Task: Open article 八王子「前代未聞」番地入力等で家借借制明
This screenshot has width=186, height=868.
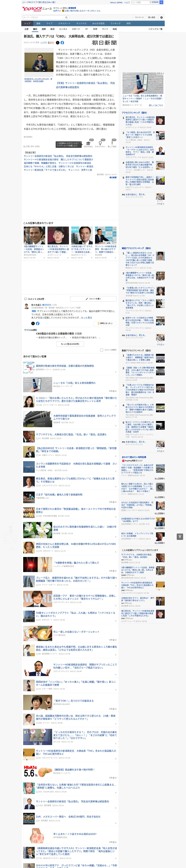Action: (x=59, y=495)
